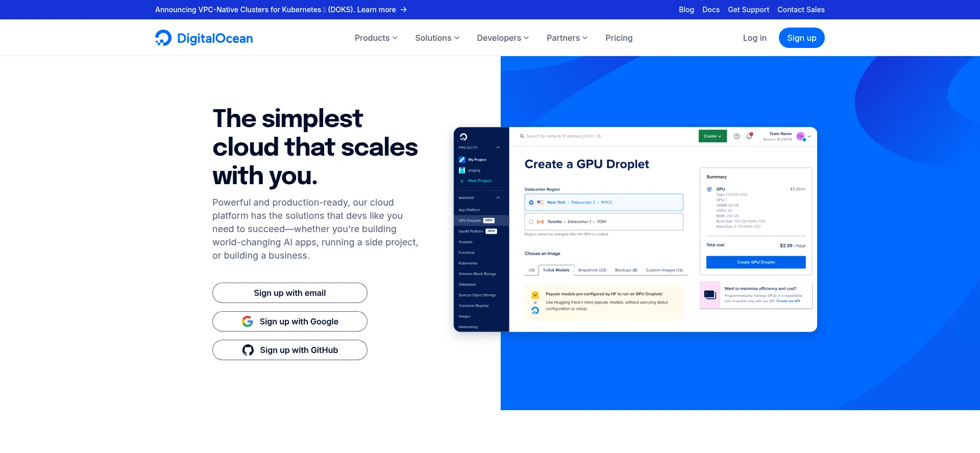Switch to the Custom Images (12) tab
980x453 pixels.
pyautogui.click(x=664, y=270)
